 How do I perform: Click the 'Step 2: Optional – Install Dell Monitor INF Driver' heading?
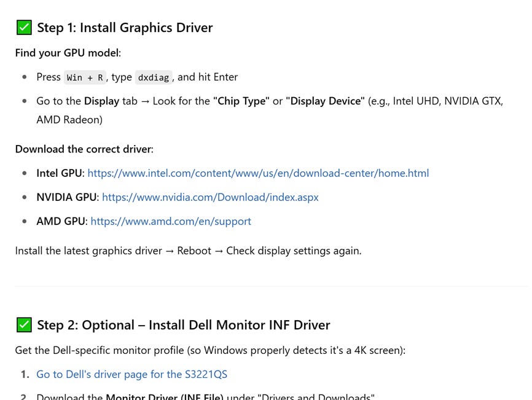(184, 325)
